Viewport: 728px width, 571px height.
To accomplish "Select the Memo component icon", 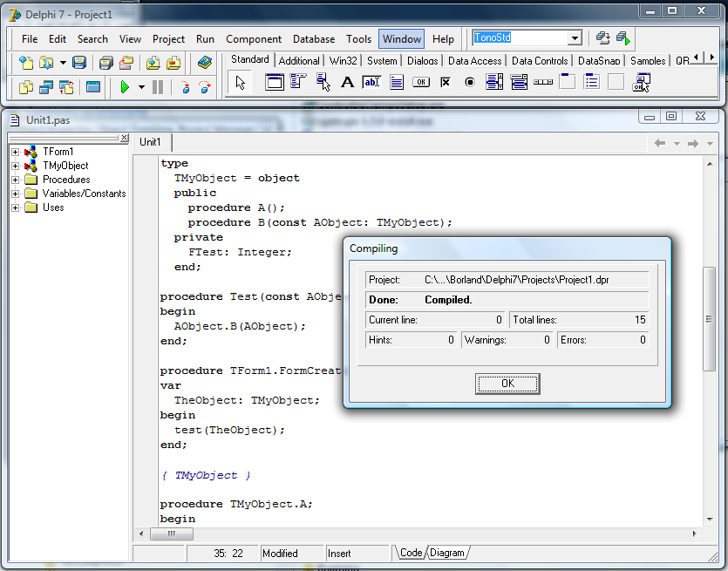I will tap(397, 83).
